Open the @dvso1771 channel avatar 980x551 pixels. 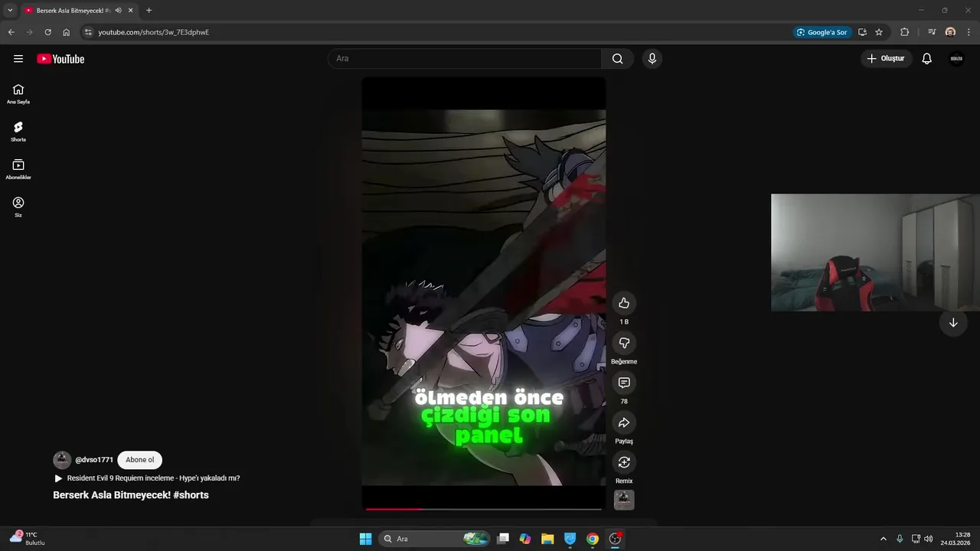coord(62,460)
